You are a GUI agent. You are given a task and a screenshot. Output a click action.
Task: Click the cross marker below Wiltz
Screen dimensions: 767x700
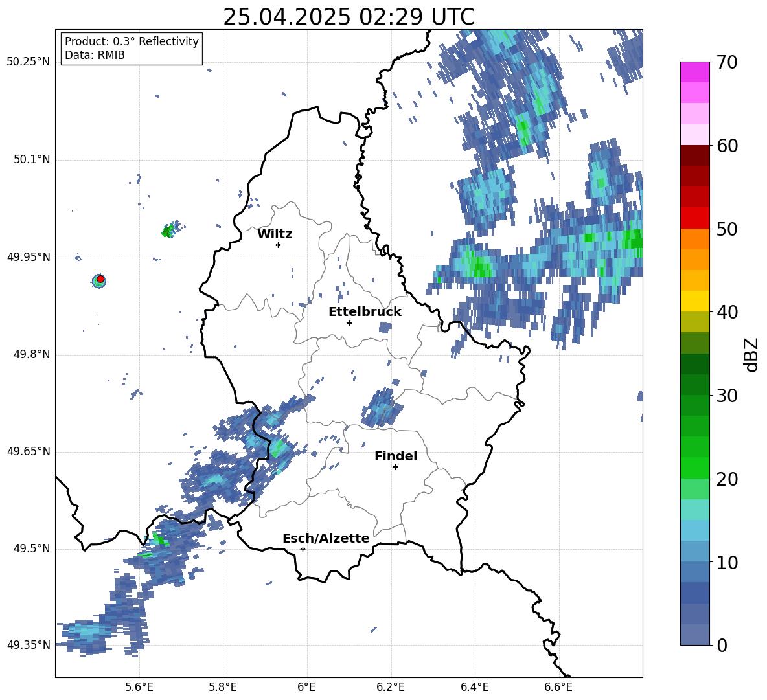[278, 245]
